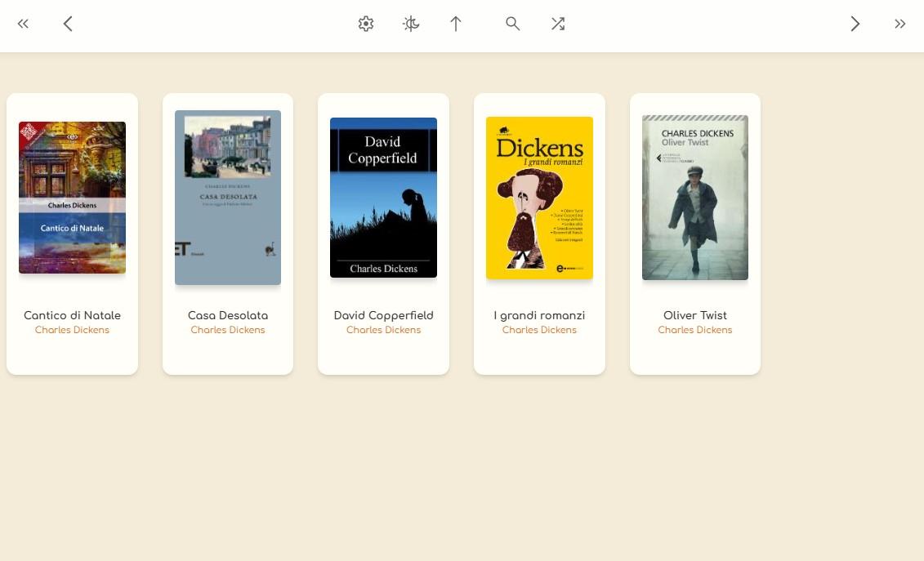
Task: Click the Cantico di Natale title
Action: coord(72,315)
